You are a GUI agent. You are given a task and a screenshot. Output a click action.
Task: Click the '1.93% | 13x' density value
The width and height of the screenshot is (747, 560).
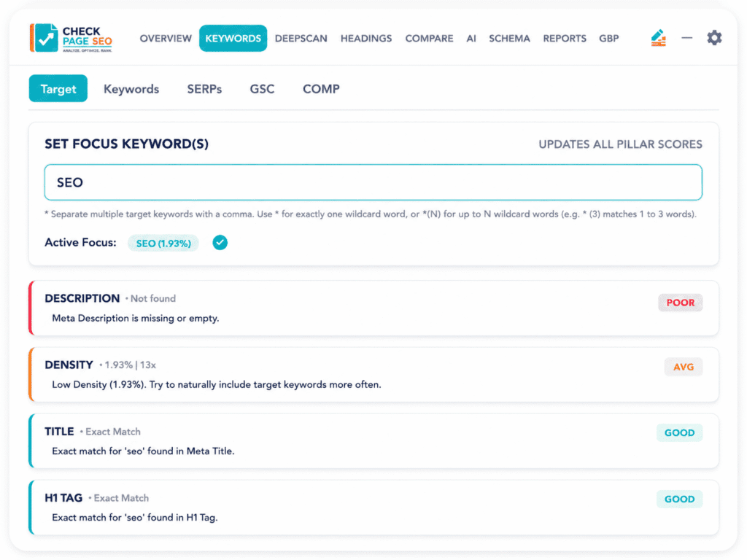[x=130, y=365]
